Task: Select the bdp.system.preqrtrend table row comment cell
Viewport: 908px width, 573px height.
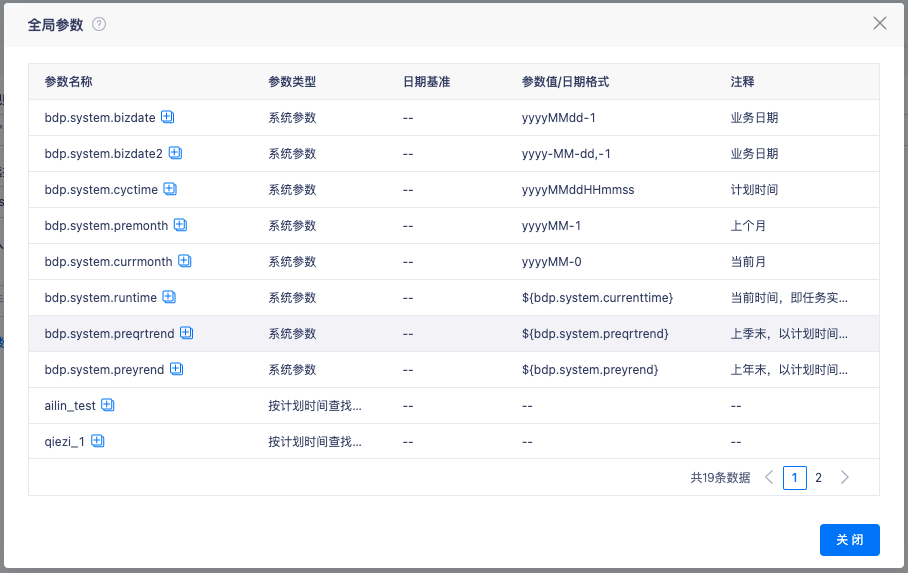Action: coord(789,333)
